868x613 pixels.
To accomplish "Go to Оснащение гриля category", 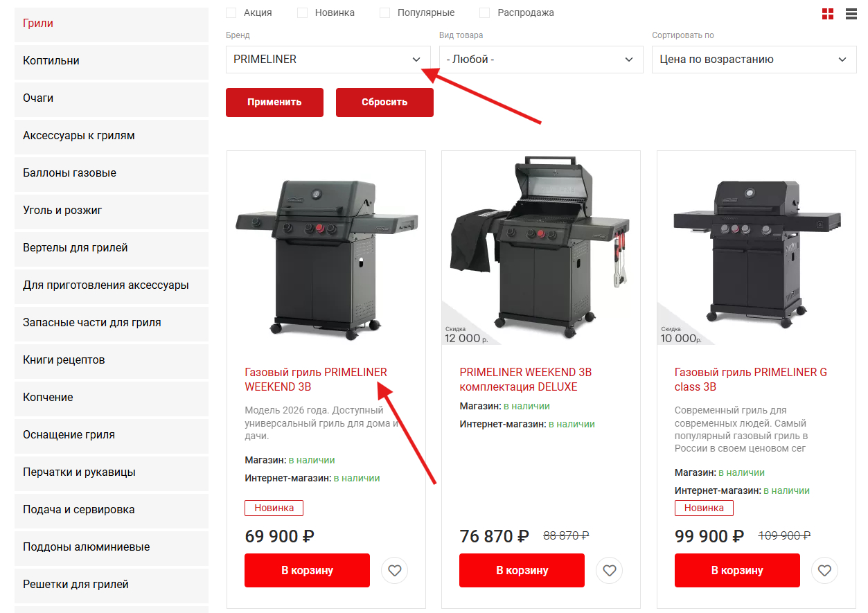I will point(112,436).
